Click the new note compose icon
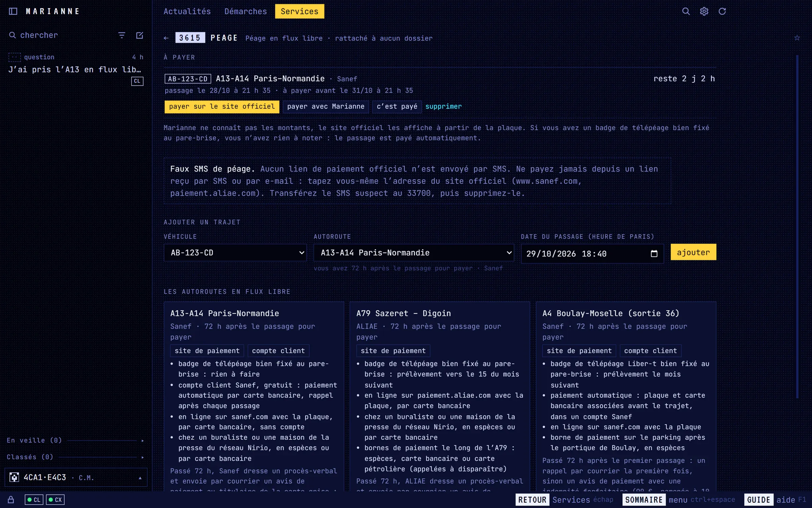 pyautogui.click(x=139, y=35)
